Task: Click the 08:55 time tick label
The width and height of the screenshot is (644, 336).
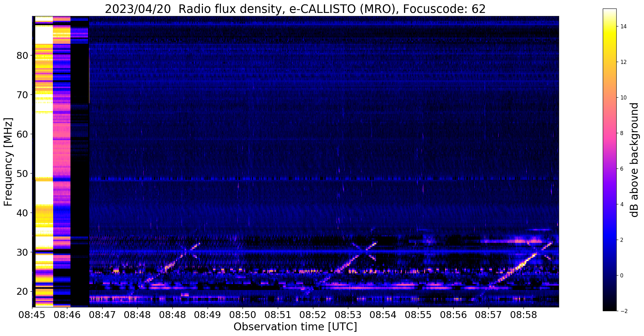Action: (418, 315)
